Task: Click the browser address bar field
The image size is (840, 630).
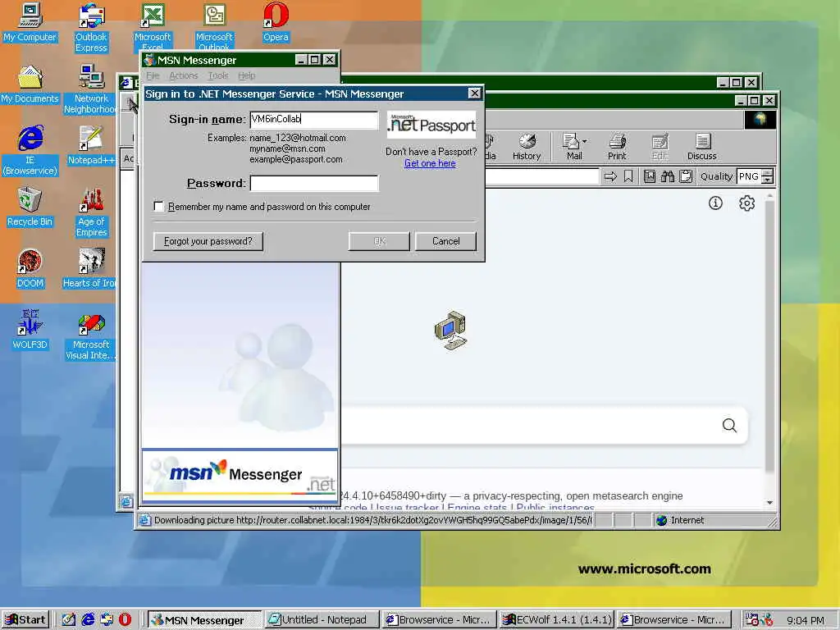Action: [542, 176]
